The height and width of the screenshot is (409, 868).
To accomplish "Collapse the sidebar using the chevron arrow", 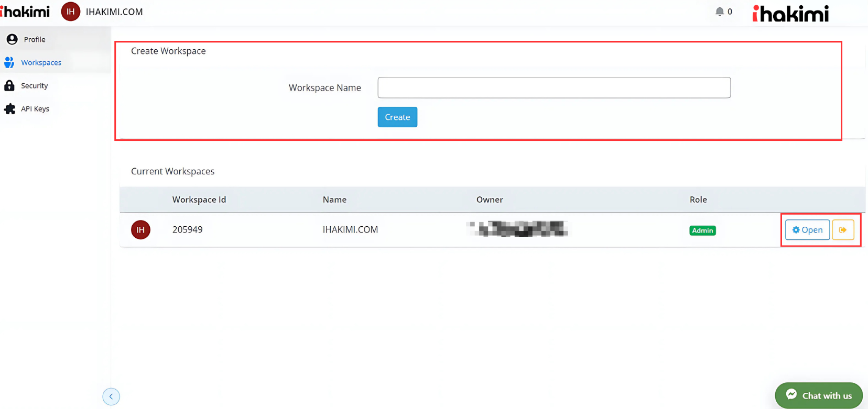I will point(111,396).
